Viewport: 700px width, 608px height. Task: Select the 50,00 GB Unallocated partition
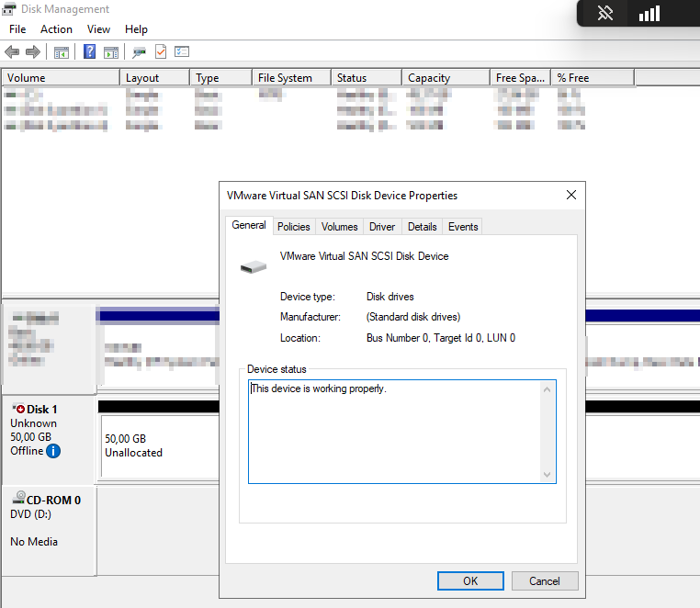[160, 446]
